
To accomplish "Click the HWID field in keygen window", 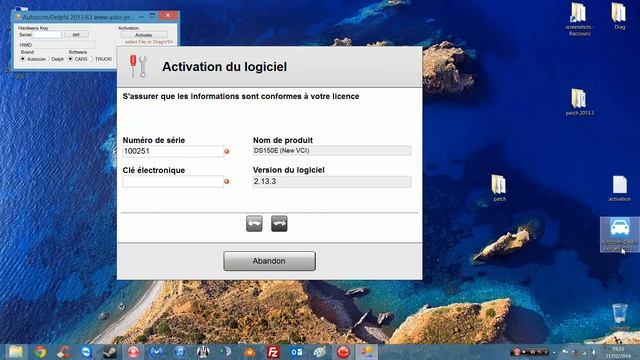I will coord(64,45).
